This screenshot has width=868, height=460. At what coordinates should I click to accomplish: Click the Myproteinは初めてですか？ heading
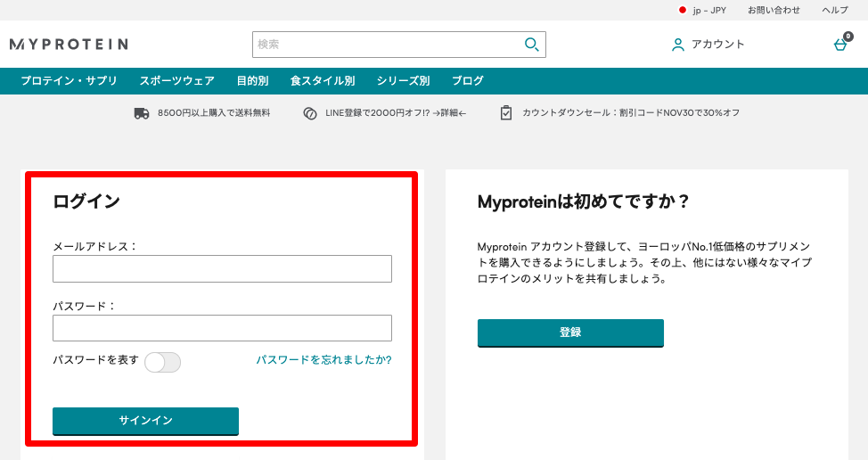(584, 201)
